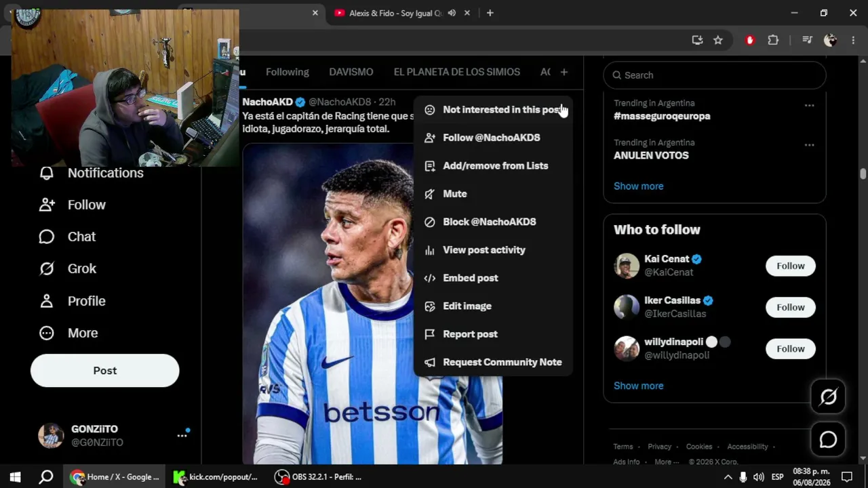Follow willydinapoli

tap(791, 349)
